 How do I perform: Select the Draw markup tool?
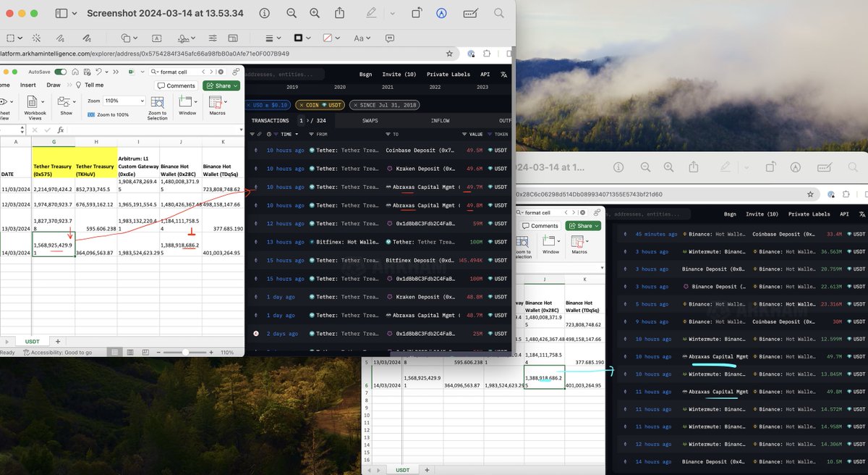(87, 38)
